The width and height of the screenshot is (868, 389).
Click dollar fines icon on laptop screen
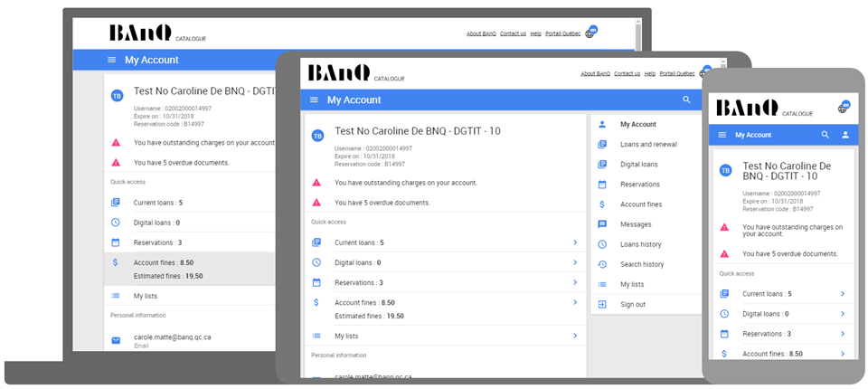point(115,262)
